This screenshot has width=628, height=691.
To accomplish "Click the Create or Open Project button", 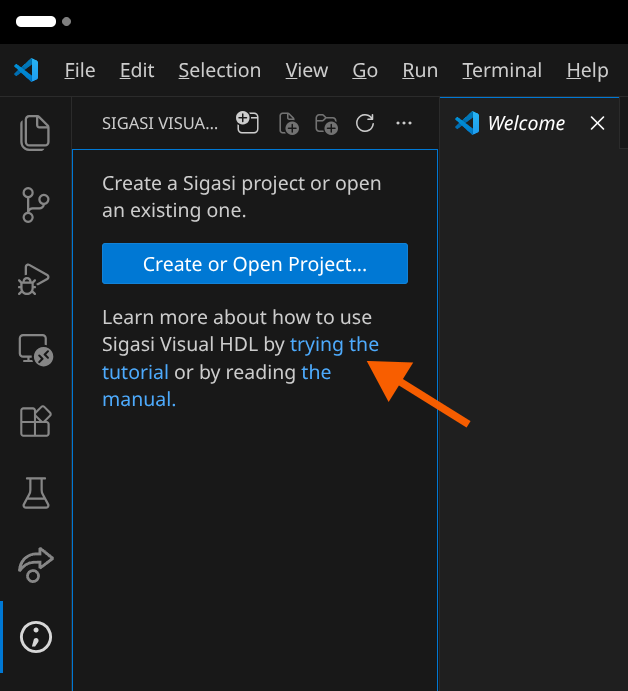I will (x=255, y=264).
